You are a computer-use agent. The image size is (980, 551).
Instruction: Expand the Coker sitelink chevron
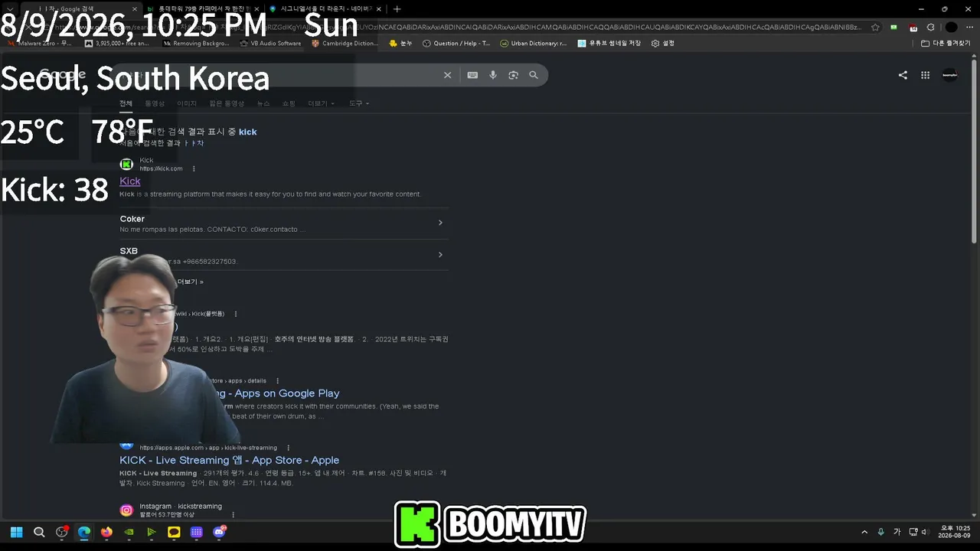(440, 223)
